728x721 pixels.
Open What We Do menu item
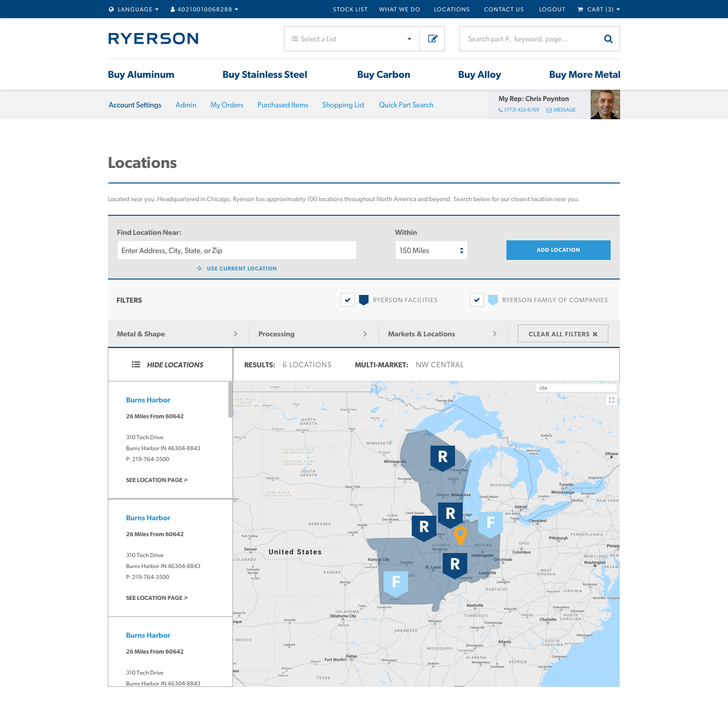click(399, 9)
